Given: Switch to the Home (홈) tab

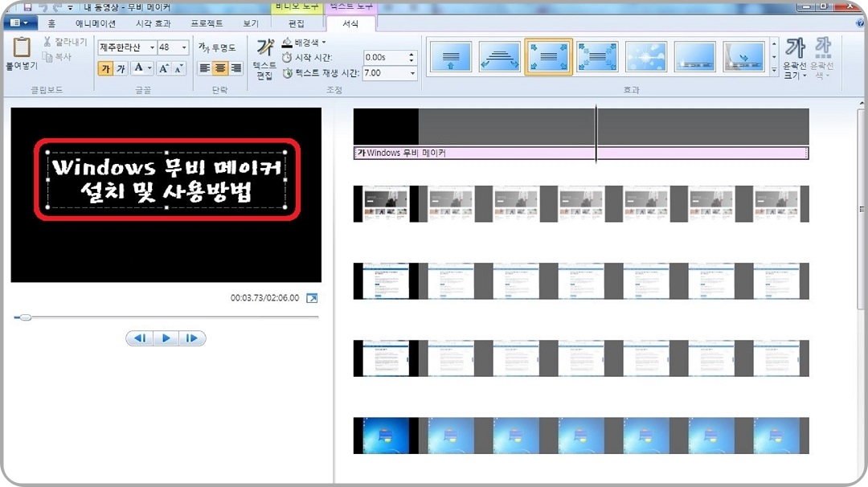Looking at the screenshot, I should [51, 23].
